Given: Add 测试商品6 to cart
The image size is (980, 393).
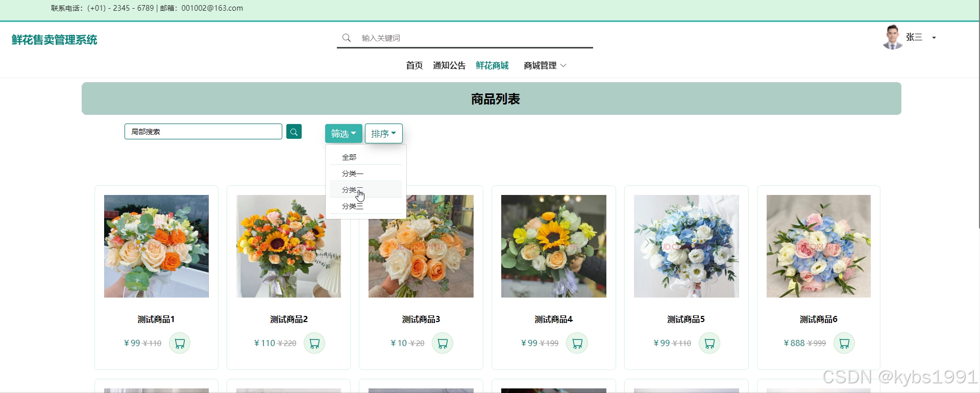Looking at the screenshot, I should tap(844, 343).
